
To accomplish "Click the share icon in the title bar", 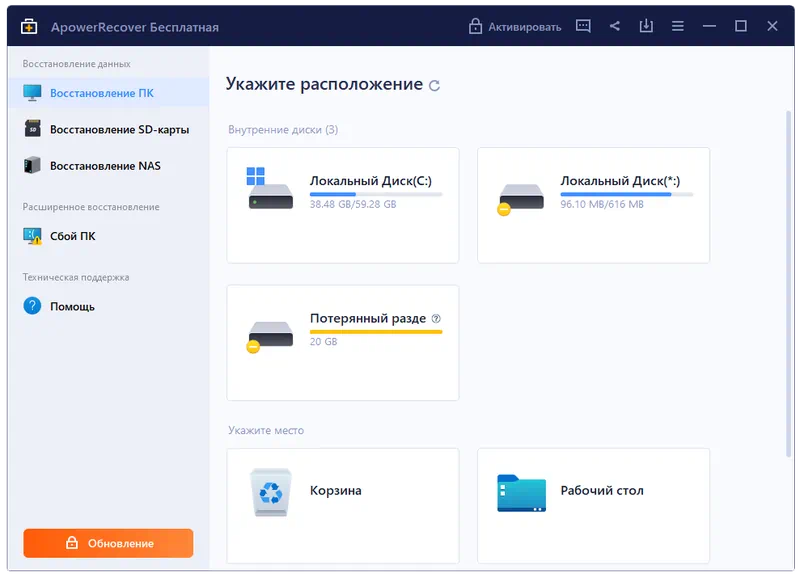I will coord(615,26).
